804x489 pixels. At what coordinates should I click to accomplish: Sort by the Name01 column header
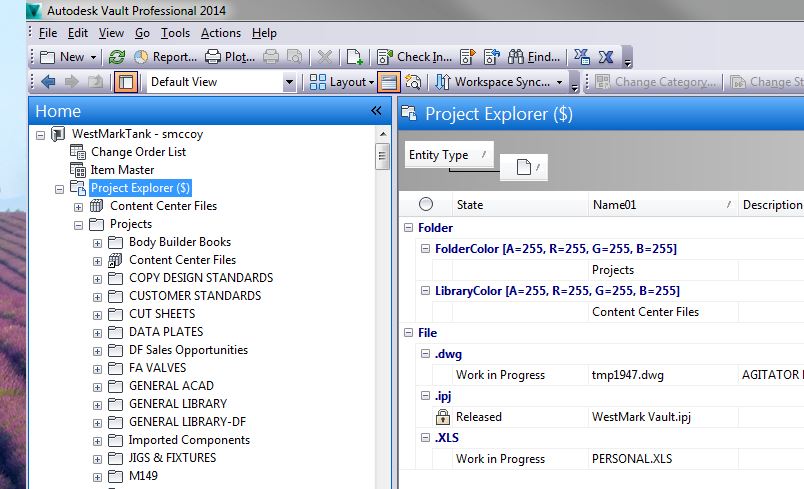pos(663,205)
